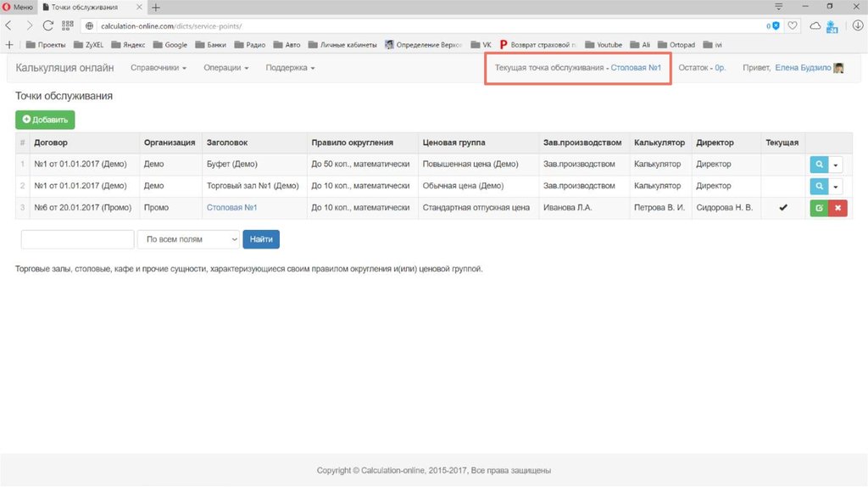The height and width of the screenshot is (487, 868).
Task: Click the green edit icon for Столовая №1
Action: (819, 208)
